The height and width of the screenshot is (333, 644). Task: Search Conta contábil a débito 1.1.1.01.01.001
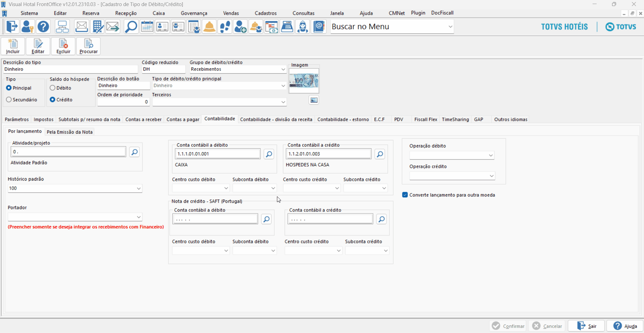[269, 154]
